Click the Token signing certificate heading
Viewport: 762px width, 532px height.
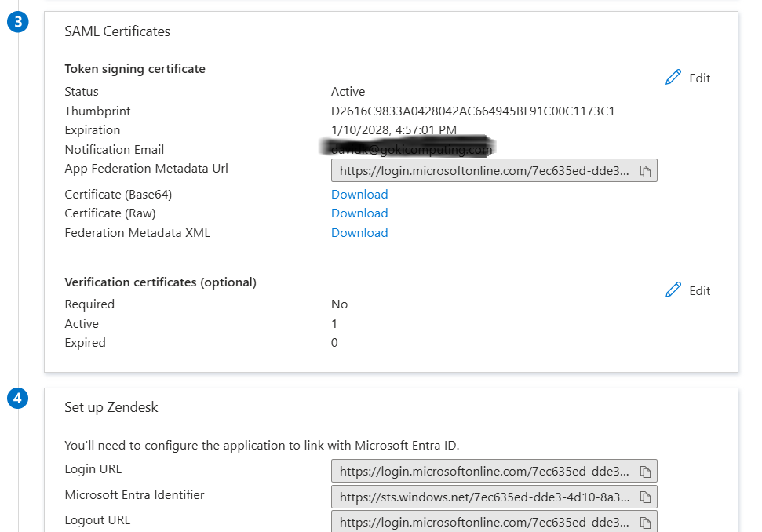[x=135, y=69]
